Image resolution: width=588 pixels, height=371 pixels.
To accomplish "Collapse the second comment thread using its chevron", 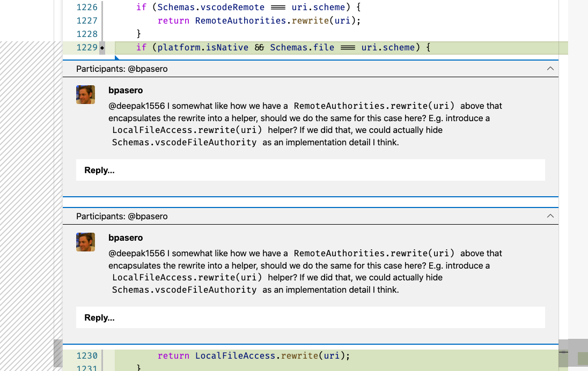I will coord(550,216).
